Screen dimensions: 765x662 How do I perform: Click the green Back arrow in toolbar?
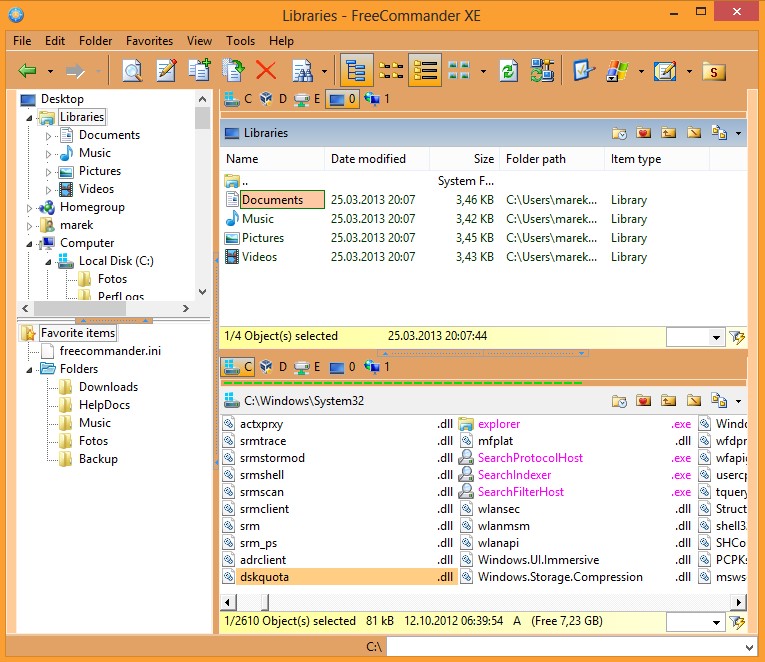point(28,71)
